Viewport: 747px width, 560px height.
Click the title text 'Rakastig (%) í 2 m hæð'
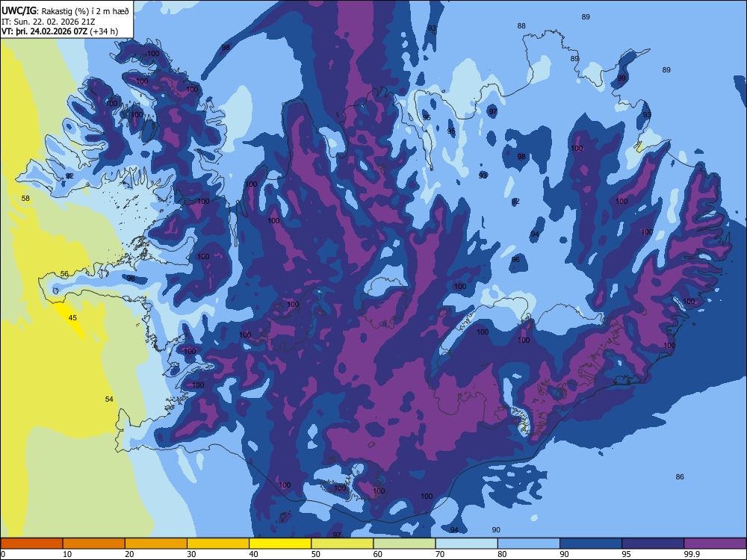pyautogui.click(x=85, y=11)
